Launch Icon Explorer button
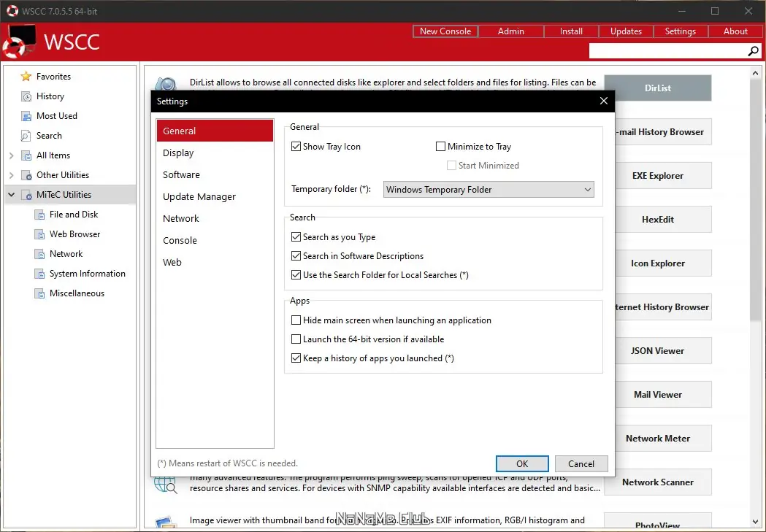The image size is (766, 532). 663,263
